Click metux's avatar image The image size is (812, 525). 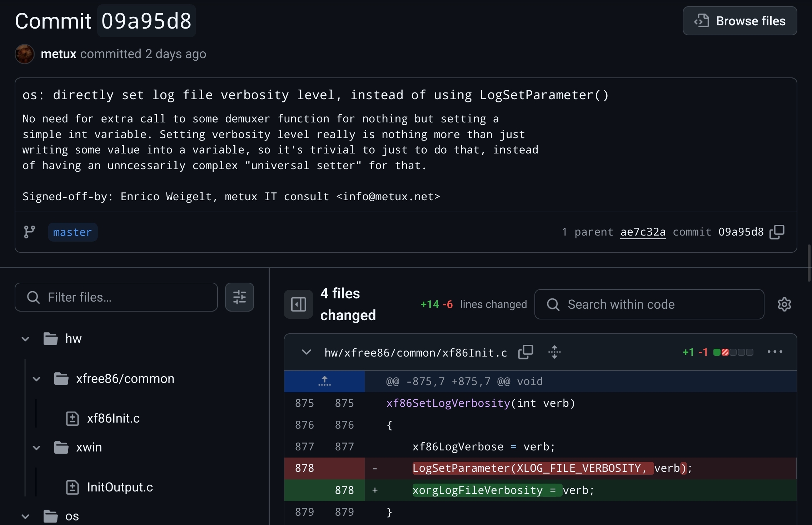tap(25, 54)
